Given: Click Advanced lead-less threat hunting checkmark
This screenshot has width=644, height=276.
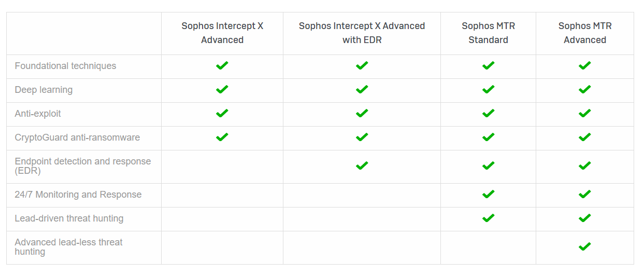Looking at the screenshot, I should click(x=584, y=247).
